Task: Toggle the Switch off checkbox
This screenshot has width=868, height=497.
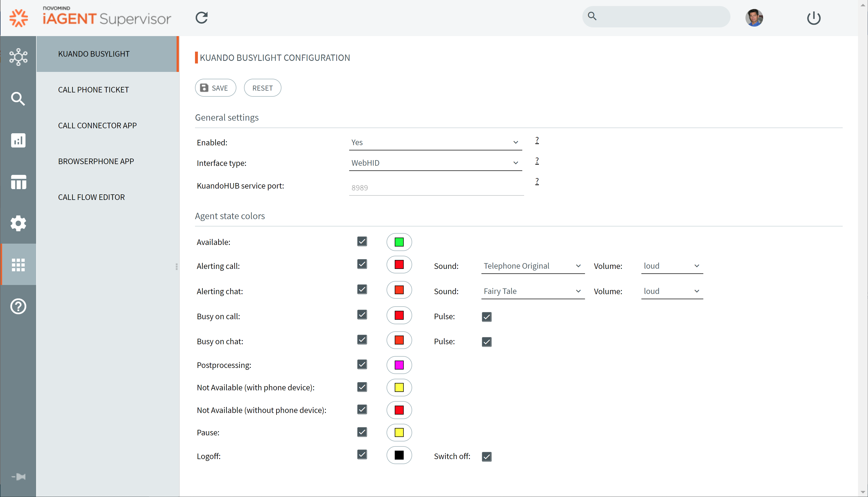Action: tap(487, 456)
